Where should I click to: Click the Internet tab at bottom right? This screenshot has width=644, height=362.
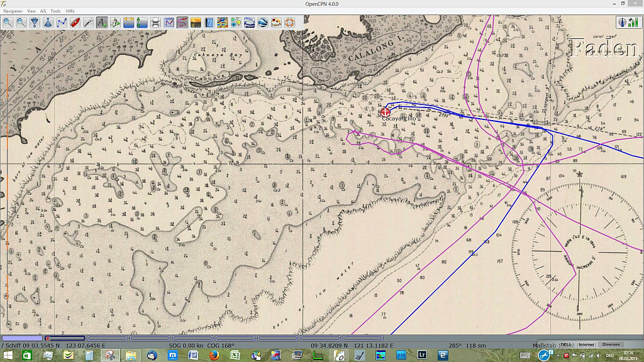(x=586, y=344)
